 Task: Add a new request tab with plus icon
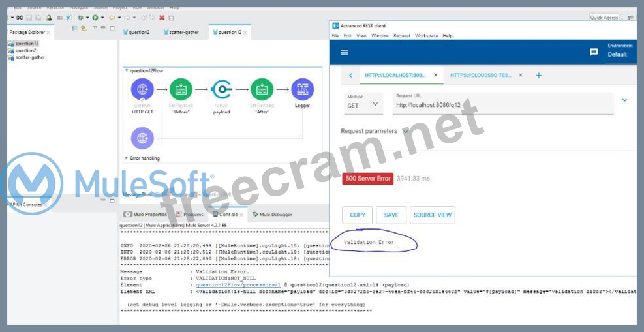pos(538,76)
